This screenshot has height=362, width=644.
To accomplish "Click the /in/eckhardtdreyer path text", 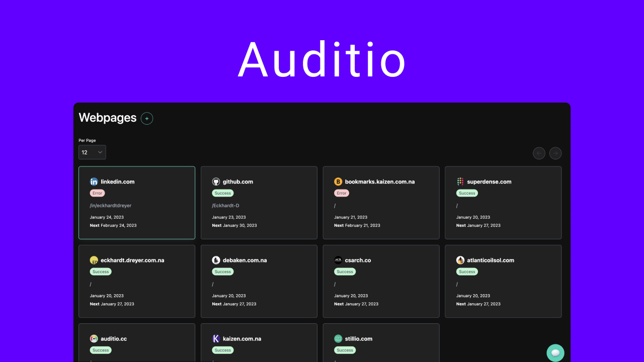I will pos(111,206).
